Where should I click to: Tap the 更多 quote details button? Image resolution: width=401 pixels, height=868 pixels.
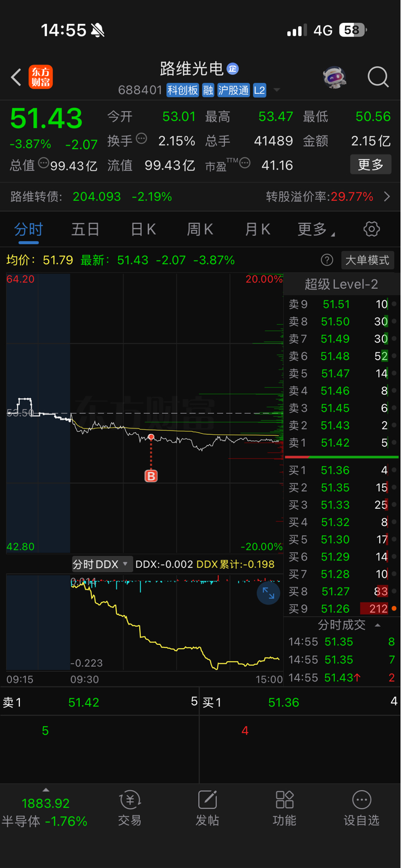[371, 165]
